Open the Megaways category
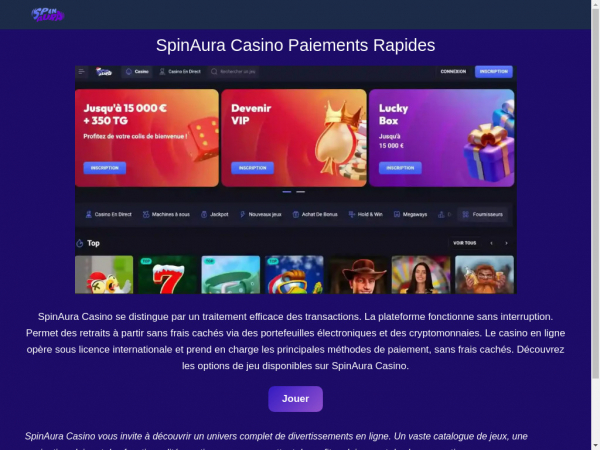Screen dimensions: 600x450 point(411,214)
